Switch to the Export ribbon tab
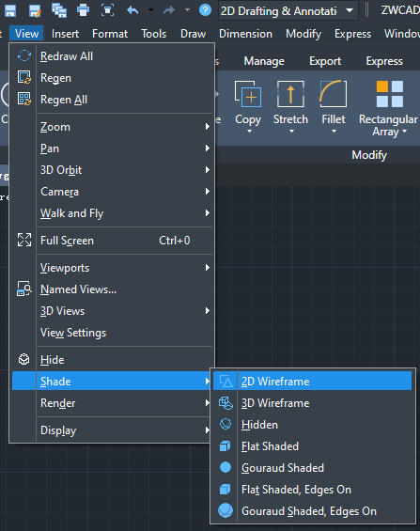Screen dimensions: 420x531 325,61
